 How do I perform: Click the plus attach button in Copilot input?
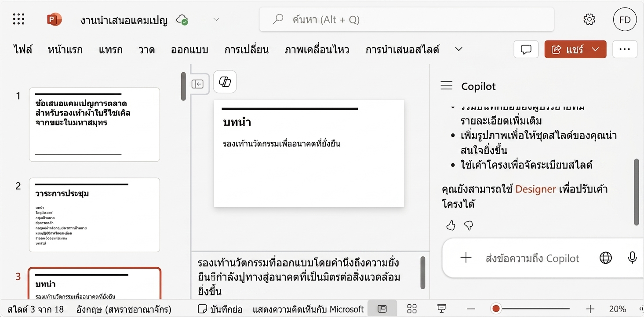(466, 258)
